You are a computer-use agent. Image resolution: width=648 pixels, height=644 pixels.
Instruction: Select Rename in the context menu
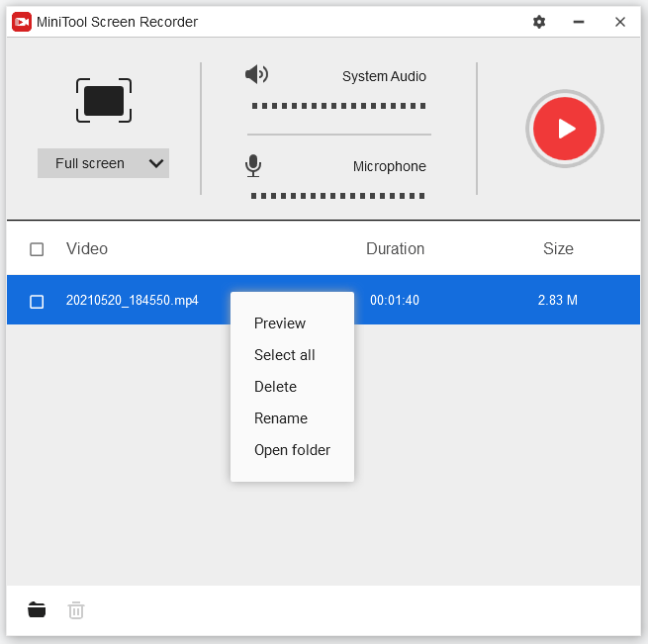pyautogui.click(x=281, y=418)
